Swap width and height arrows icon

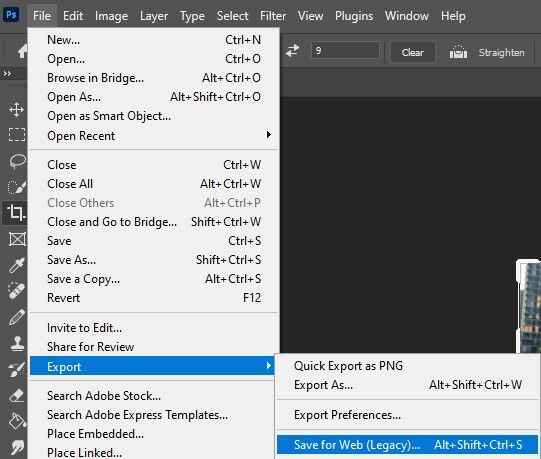pos(293,51)
